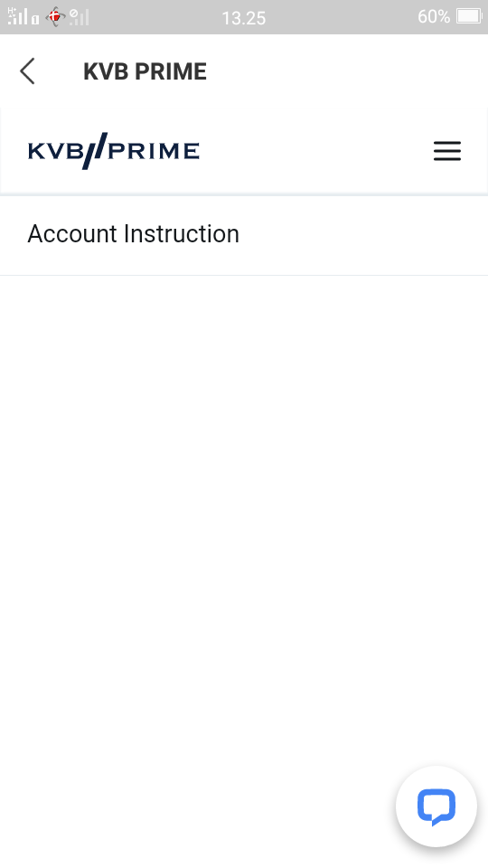The width and height of the screenshot is (488, 868).
Task: Tap the battery icon in status bar
Action: (x=469, y=16)
